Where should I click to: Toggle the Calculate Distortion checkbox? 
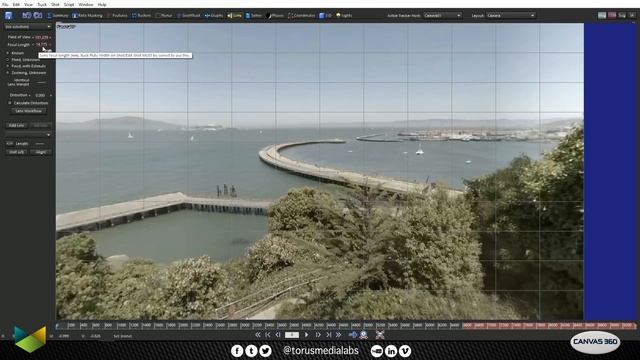(10, 103)
